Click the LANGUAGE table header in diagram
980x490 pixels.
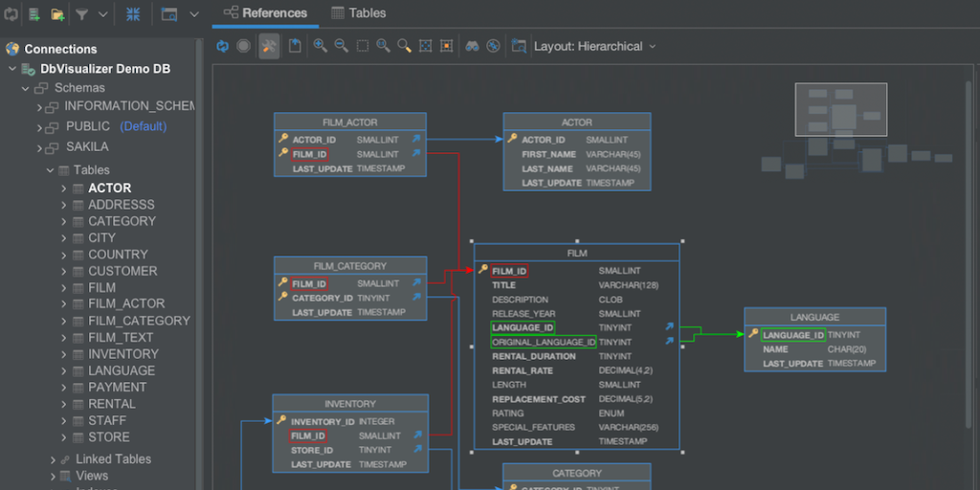[x=814, y=317]
